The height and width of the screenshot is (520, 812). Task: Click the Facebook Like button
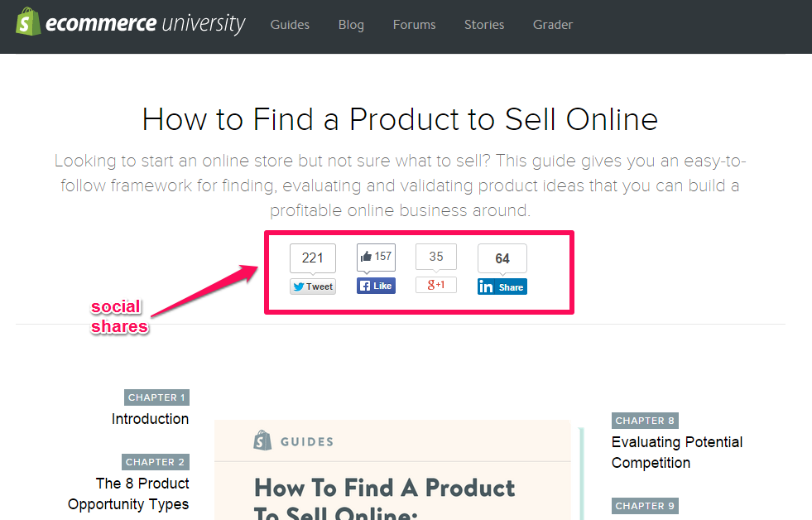click(376, 286)
